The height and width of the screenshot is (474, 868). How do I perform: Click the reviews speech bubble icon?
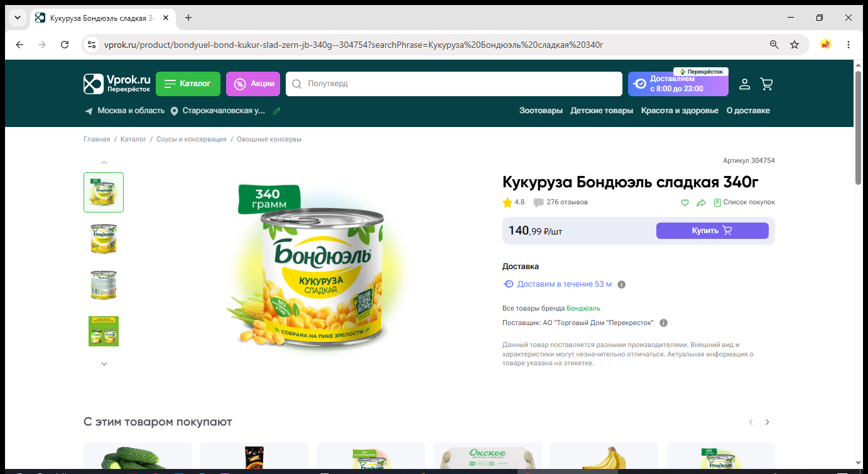pyautogui.click(x=538, y=202)
